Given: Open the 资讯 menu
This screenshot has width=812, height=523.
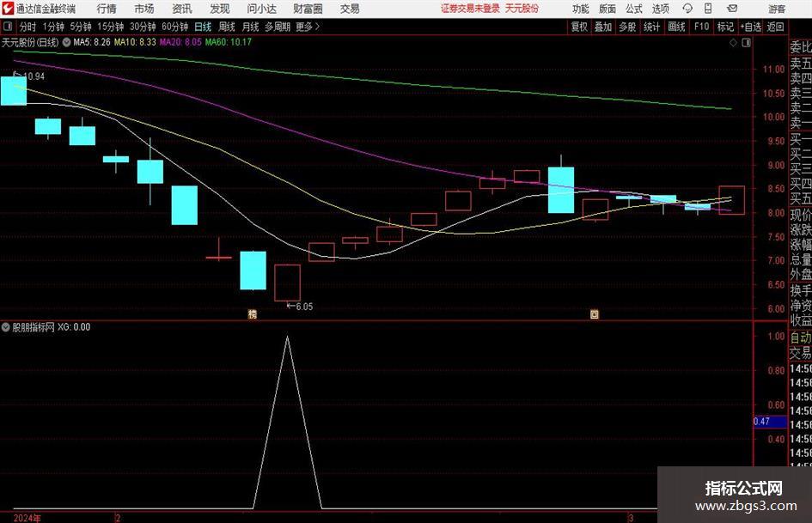Looking at the screenshot, I should coord(182,9).
